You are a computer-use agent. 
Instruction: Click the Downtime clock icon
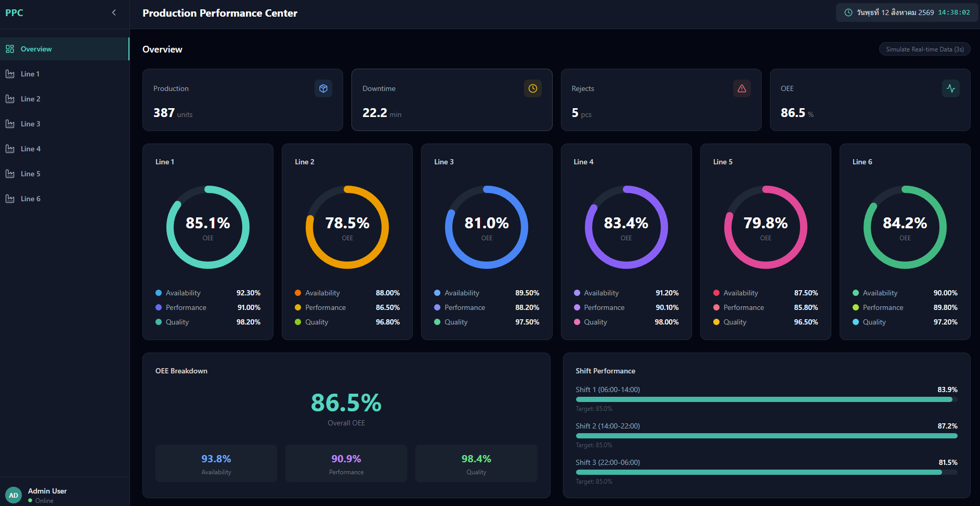533,88
